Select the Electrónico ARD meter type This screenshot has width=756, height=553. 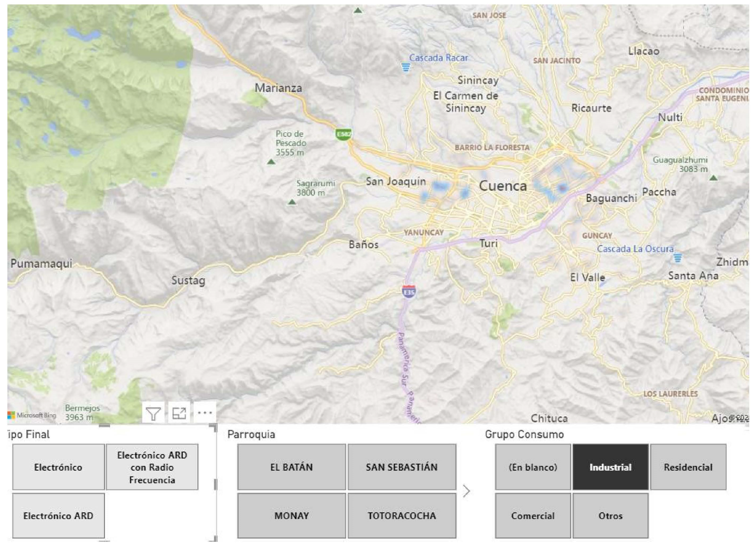tap(58, 516)
